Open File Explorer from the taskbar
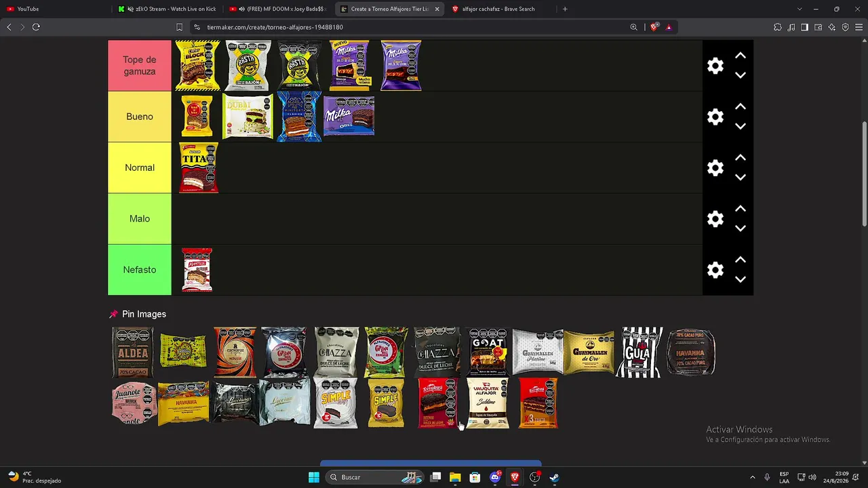868x488 pixels. pyautogui.click(x=455, y=477)
